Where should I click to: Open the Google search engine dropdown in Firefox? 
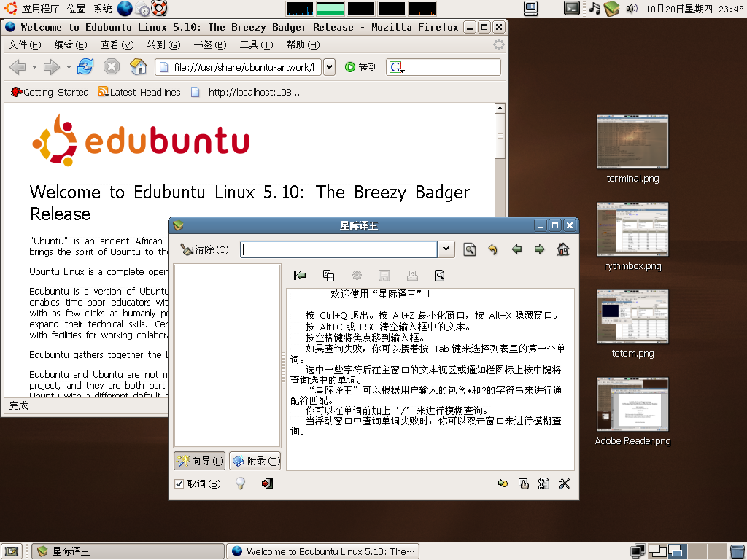click(397, 68)
